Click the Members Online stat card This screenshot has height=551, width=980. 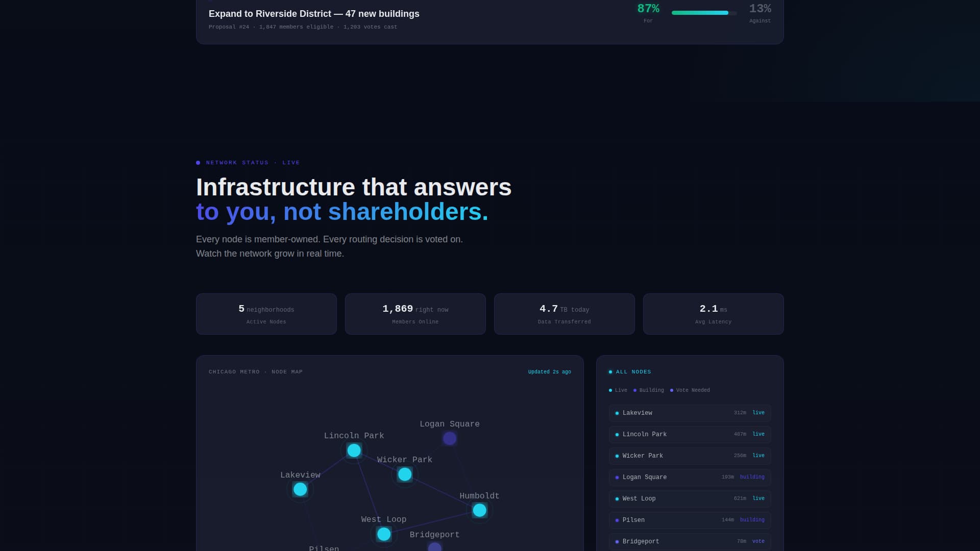click(415, 314)
